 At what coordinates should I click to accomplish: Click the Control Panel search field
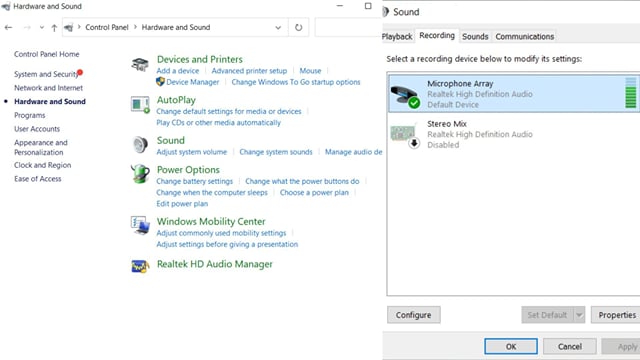point(348,27)
